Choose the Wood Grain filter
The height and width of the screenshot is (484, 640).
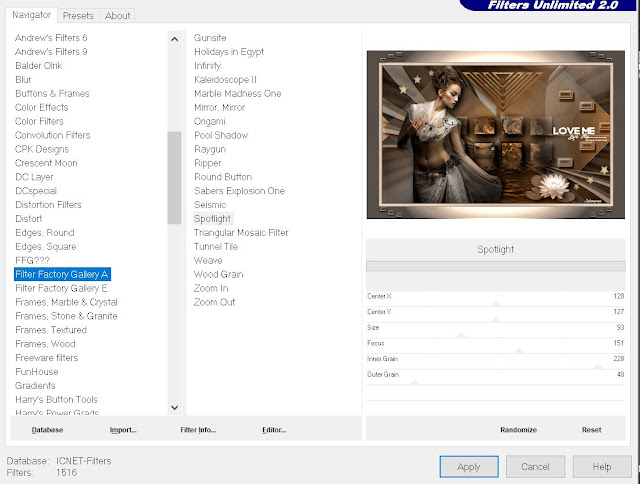[218, 274]
